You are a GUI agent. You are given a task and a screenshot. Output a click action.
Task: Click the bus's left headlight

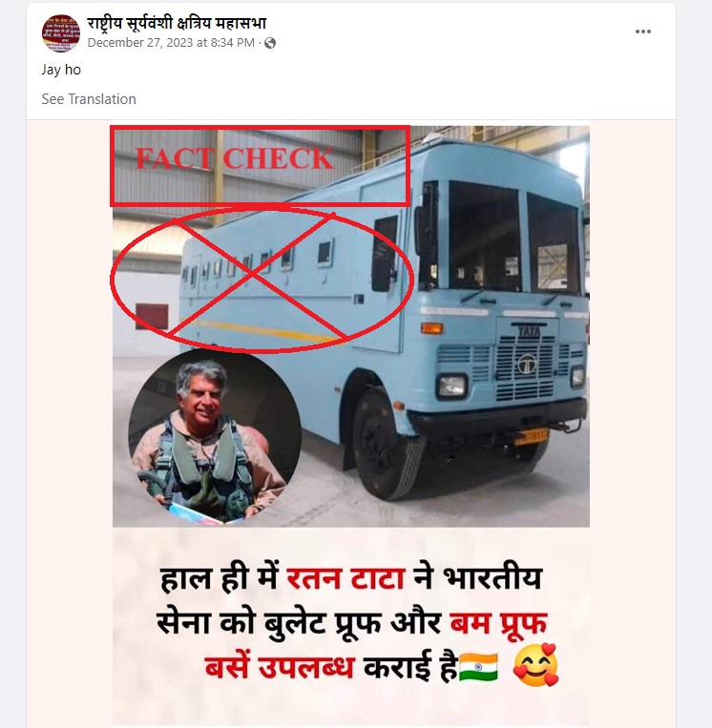451,386
